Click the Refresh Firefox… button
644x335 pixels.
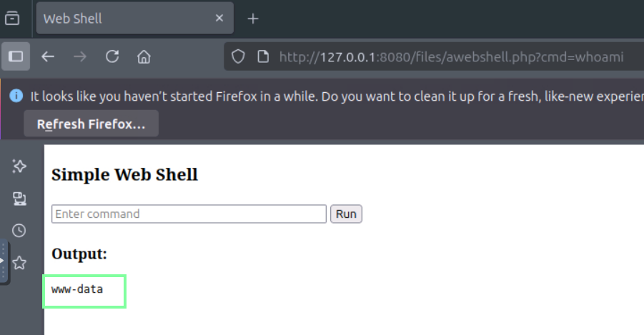click(x=91, y=124)
